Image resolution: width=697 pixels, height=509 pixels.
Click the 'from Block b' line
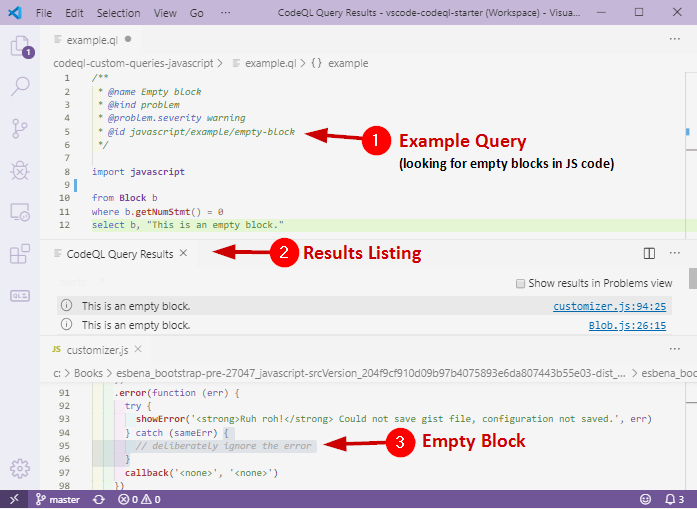pos(124,198)
